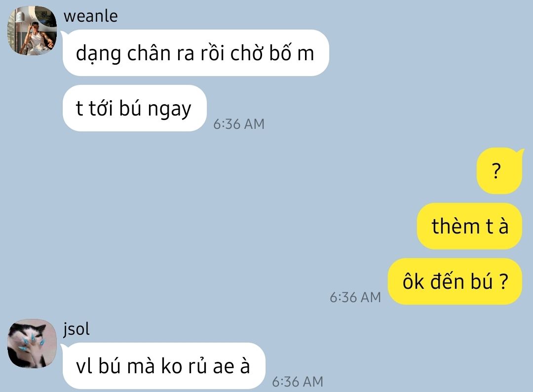Open jsol's cat avatar
Screen dimensions: 533x392
(x=32, y=344)
